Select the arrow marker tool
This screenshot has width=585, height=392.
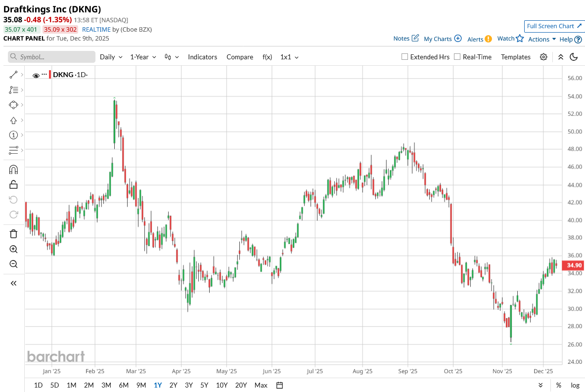[13, 120]
